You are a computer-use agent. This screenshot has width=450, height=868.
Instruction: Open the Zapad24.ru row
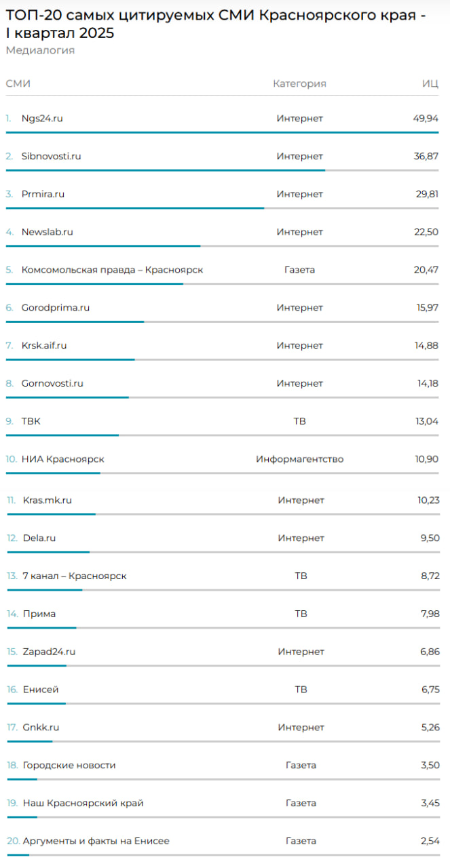(49, 652)
